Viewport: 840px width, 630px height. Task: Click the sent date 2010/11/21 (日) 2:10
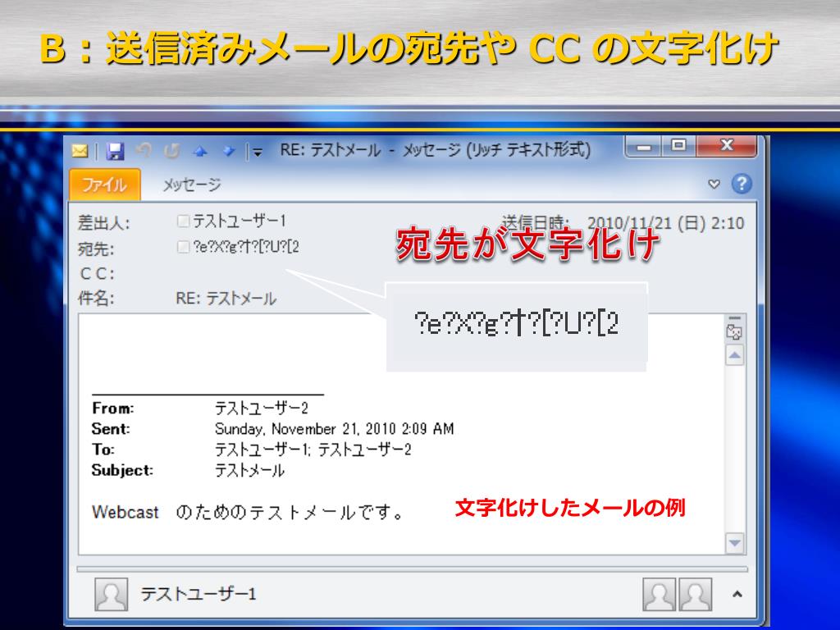tap(666, 223)
